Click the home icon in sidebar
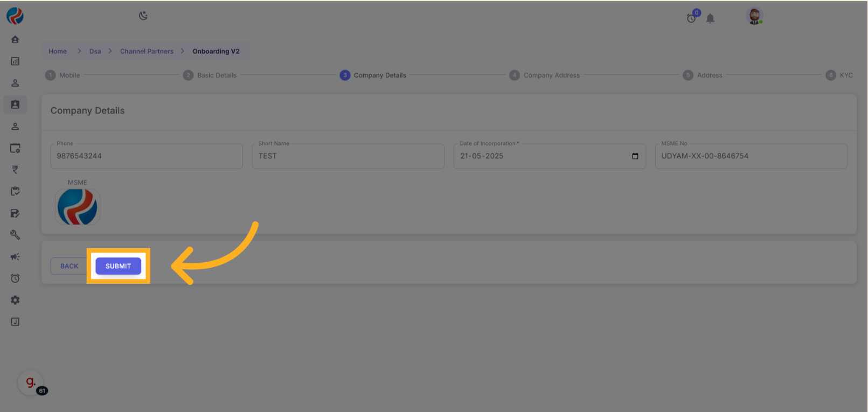The width and height of the screenshot is (868, 412). tap(15, 39)
